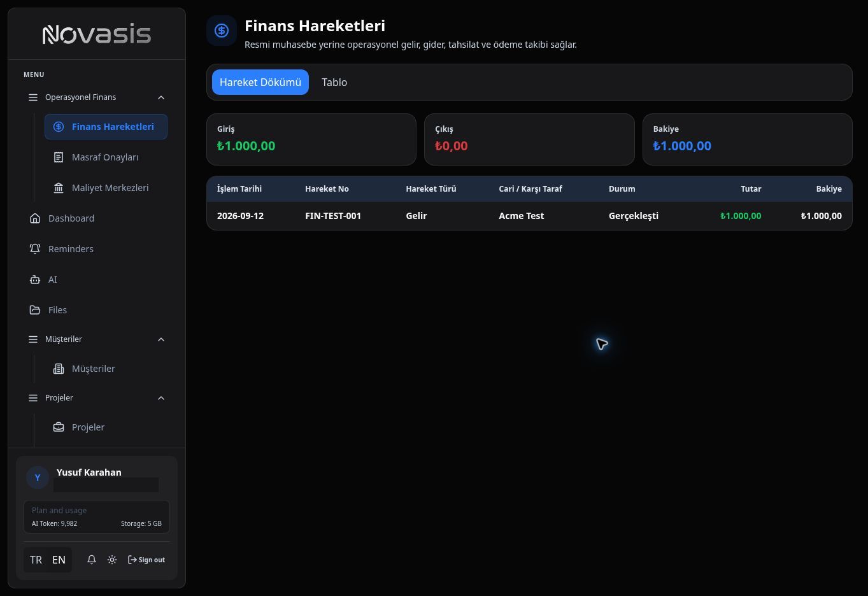The image size is (868, 596).
Task: Open the Plan and usage box
Action: point(97,516)
